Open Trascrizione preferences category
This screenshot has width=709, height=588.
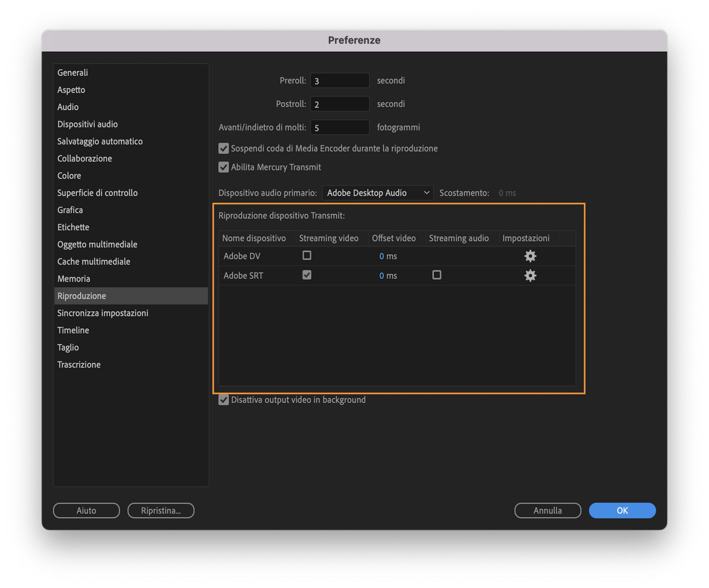131,364
